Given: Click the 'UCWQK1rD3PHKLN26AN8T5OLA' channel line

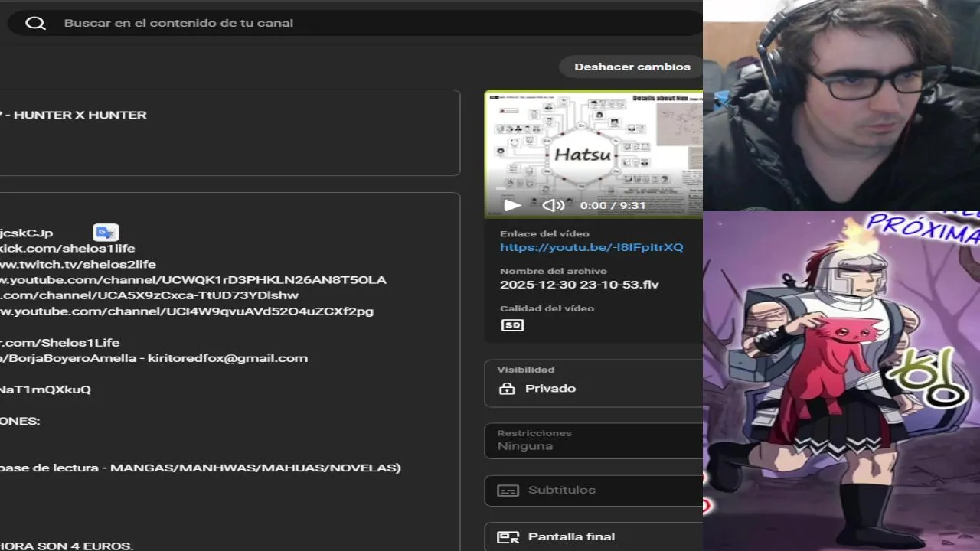Looking at the screenshot, I should [x=193, y=280].
